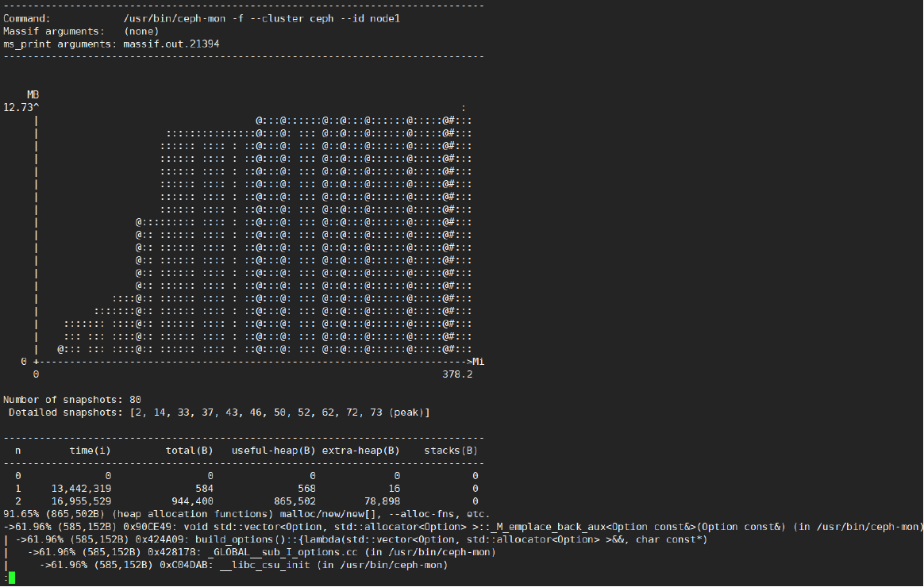924x587 pixels.
Task: Select the 'Detailed snapshots' list line
Action: click(x=219, y=412)
